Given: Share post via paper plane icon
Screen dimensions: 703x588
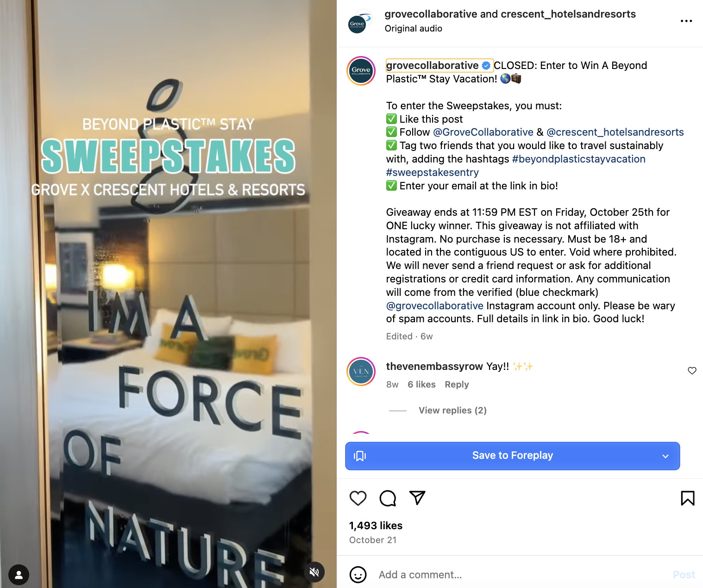Looking at the screenshot, I should pos(417,498).
